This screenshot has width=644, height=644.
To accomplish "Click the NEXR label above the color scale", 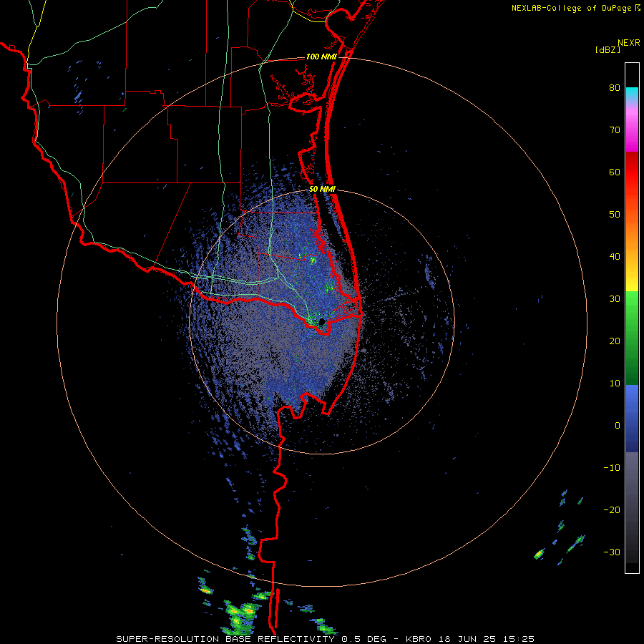I will 628,43.
